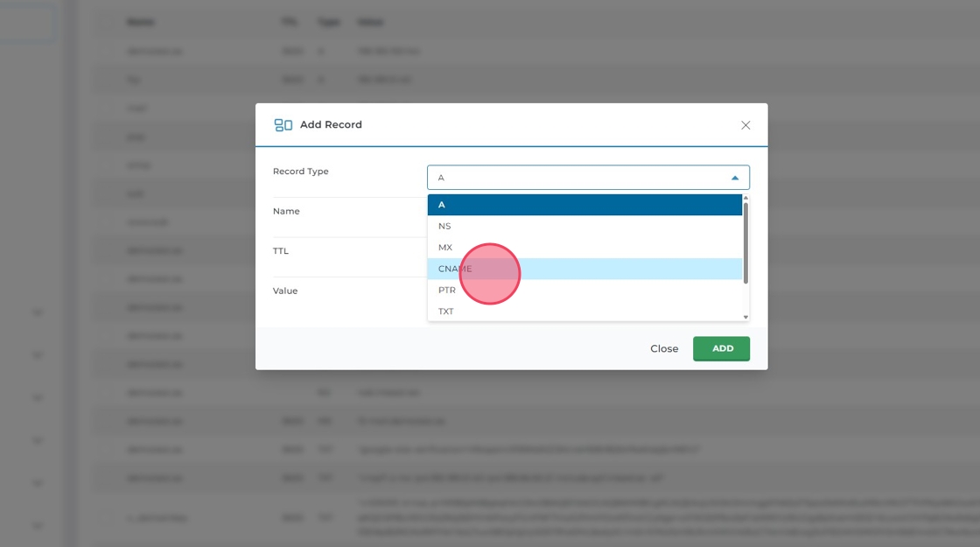Select the highlighted A option in list
Image resolution: width=980 pixels, height=547 pixels.
pos(584,205)
